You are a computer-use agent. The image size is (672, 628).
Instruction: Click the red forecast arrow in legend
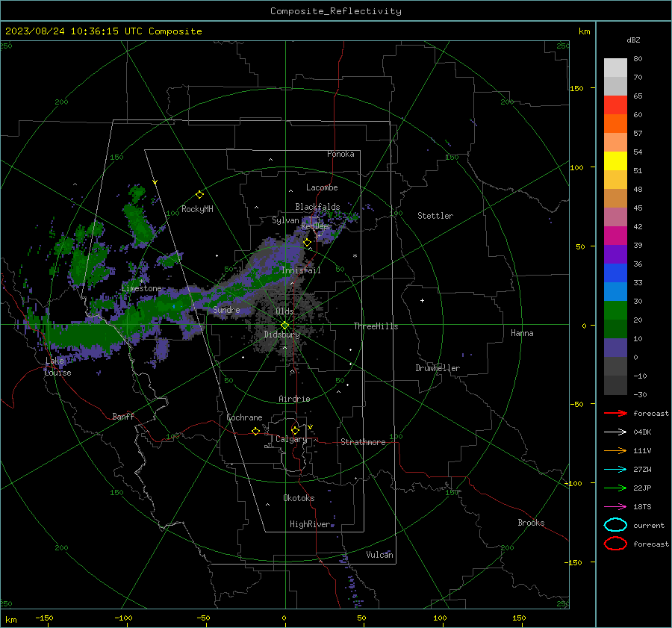tap(615, 413)
